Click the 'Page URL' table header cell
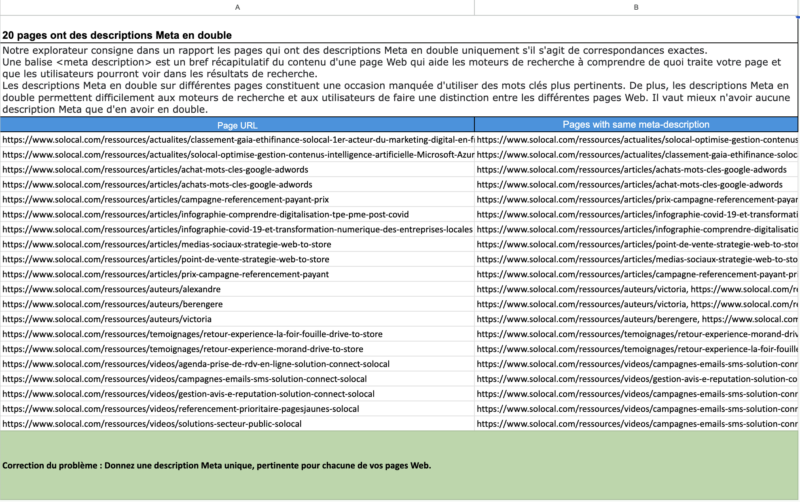This screenshot has width=800, height=502. pyautogui.click(x=237, y=125)
